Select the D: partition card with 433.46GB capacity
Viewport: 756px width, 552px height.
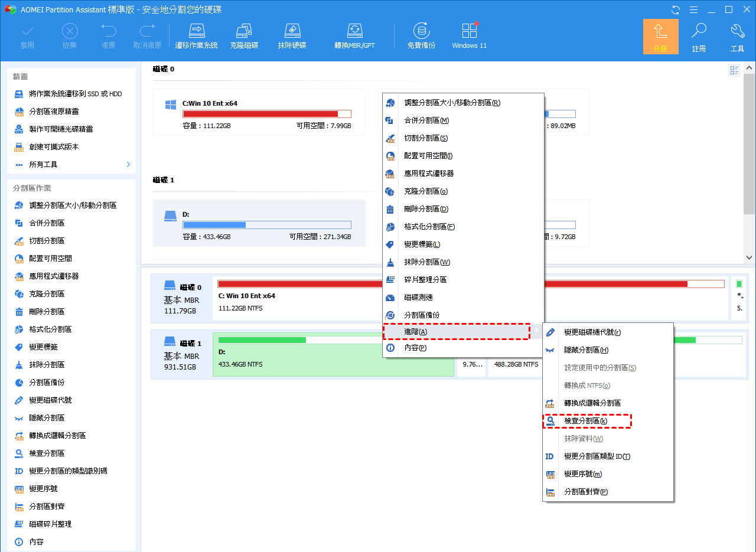[x=259, y=224]
